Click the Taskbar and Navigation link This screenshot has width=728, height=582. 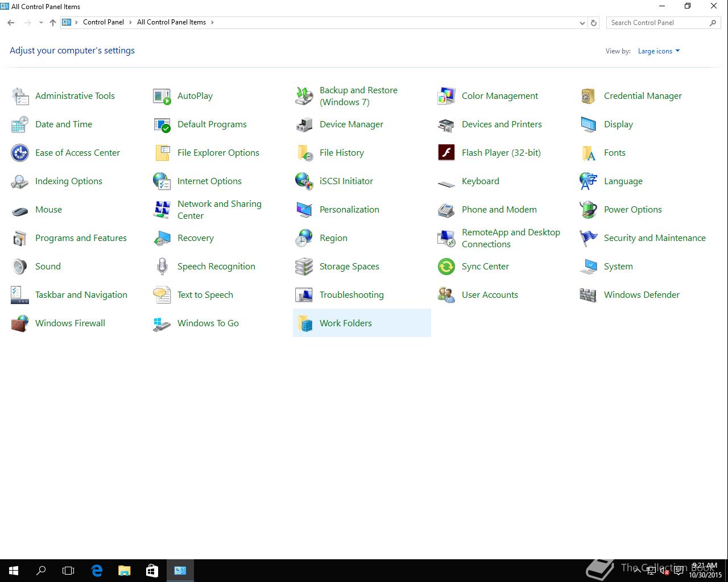(x=81, y=295)
